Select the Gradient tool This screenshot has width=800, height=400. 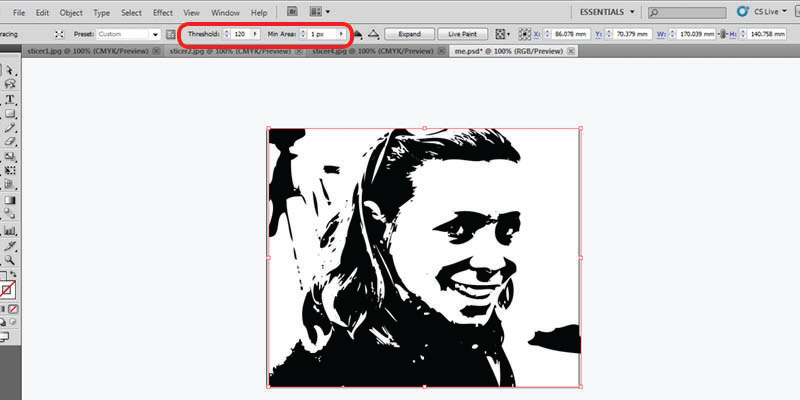11,200
